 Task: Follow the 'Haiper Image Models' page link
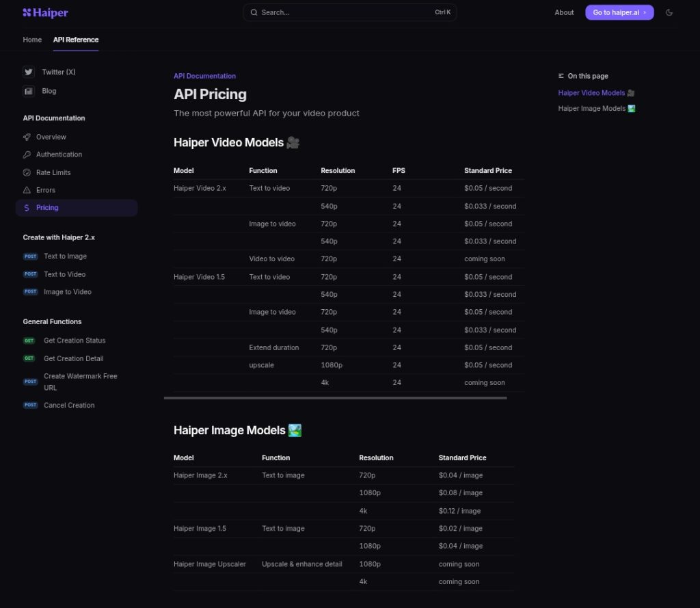pyautogui.click(x=591, y=107)
